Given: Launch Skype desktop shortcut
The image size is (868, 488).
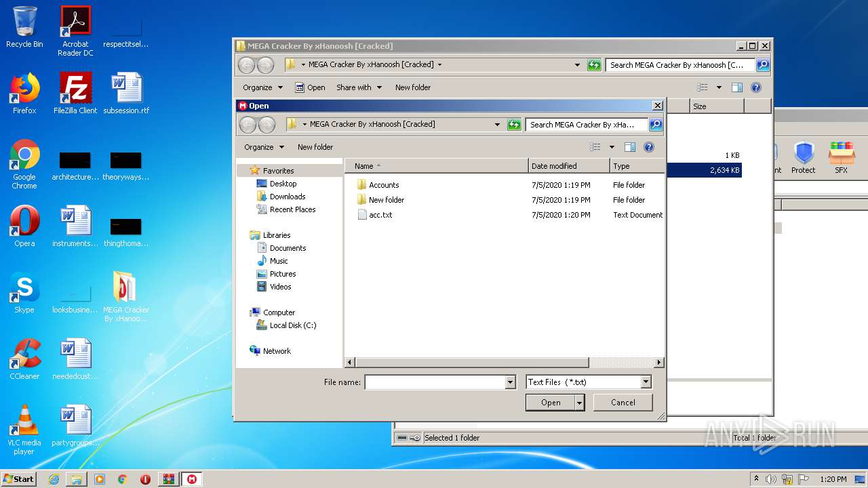Looking at the screenshot, I should 24,293.
